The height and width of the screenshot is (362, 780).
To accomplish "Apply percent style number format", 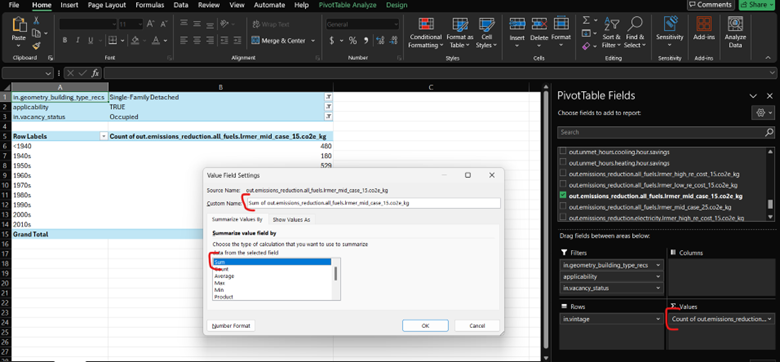I will click(353, 41).
